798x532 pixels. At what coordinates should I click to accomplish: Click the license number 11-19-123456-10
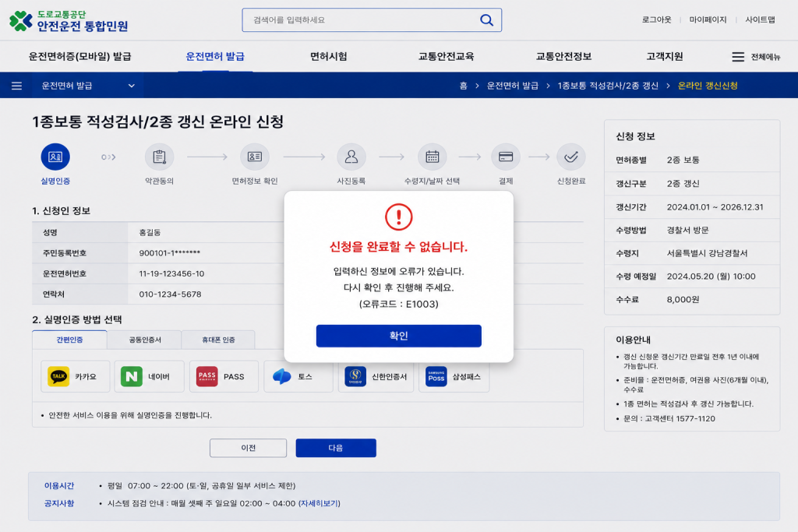(x=171, y=273)
